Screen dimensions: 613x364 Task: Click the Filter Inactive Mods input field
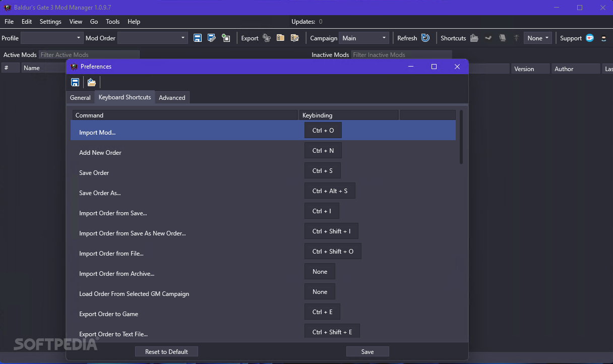pyautogui.click(x=401, y=55)
